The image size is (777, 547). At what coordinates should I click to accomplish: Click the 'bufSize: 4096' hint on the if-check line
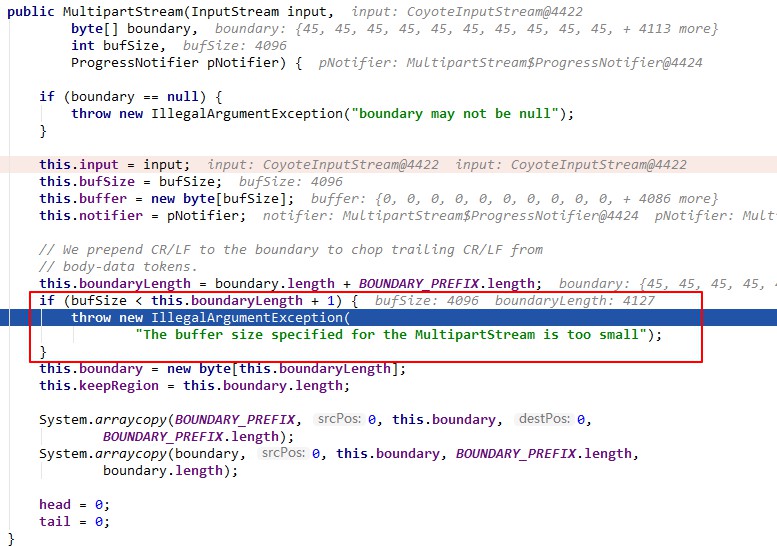pyautogui.click(x=427, y=301)
